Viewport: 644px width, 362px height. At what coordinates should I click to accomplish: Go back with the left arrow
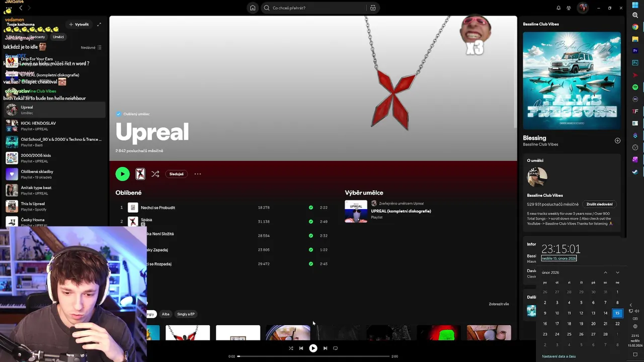[x=21, y=8]
